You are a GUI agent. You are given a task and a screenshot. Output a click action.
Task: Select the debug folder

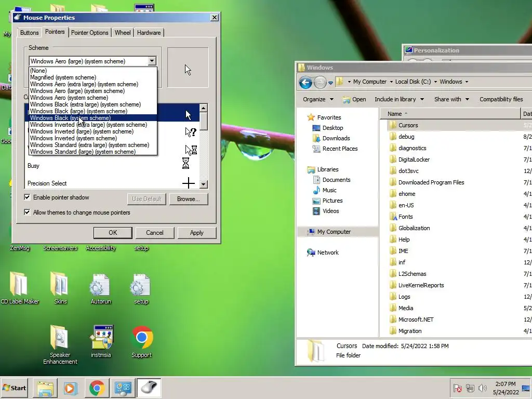coord(406,137)
